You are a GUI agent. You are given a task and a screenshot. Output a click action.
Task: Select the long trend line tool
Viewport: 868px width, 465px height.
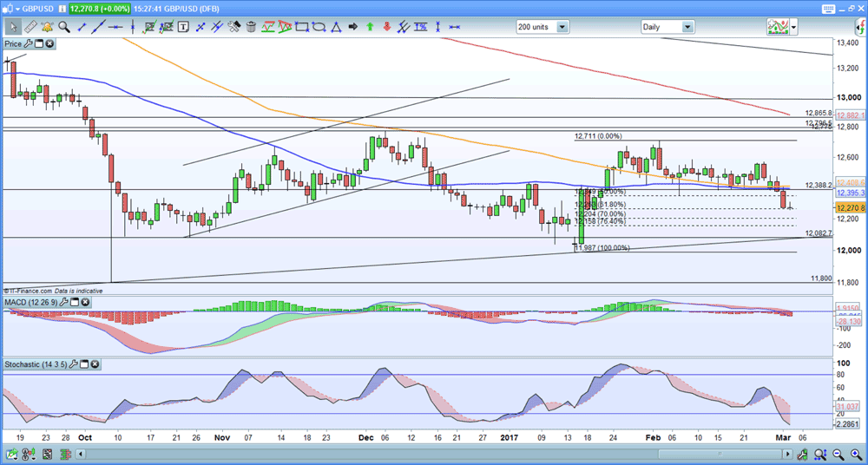tap(99, 26)
